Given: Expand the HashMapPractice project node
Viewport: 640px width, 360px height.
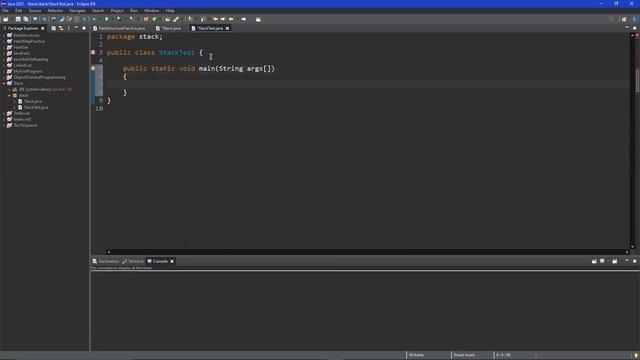Looking at the screenshot, I should click(x=4, y=41).
